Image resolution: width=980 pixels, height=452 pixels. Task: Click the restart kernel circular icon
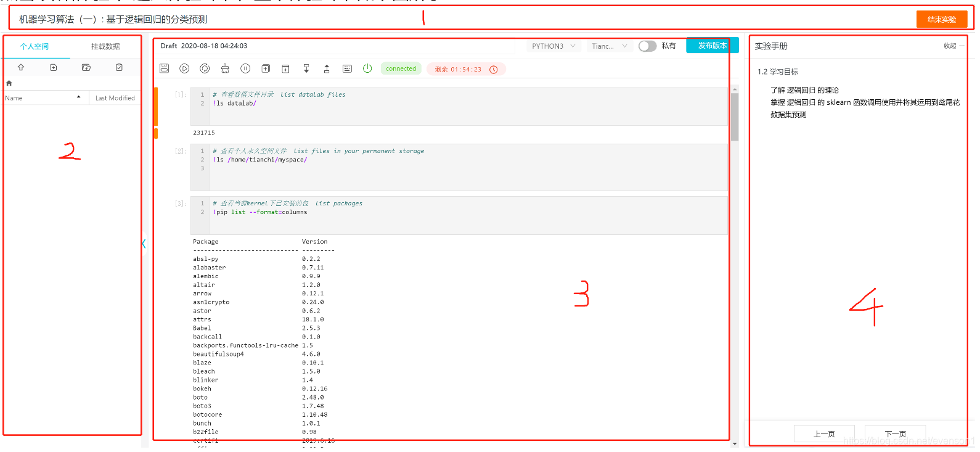click(205, 68)
